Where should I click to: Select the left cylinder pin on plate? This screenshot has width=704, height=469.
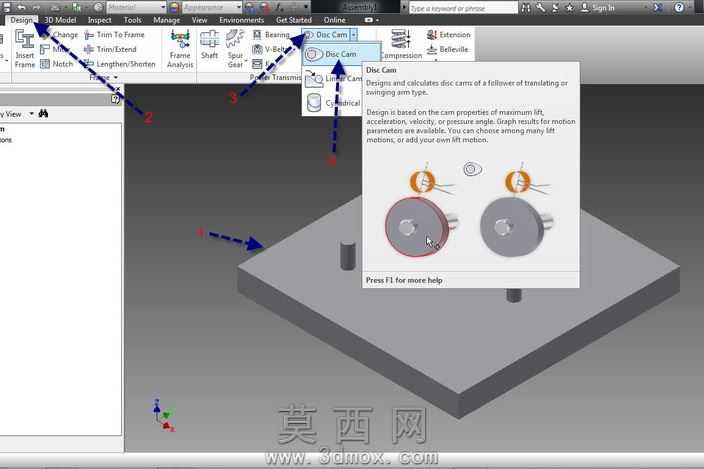(x=348, y=255)
